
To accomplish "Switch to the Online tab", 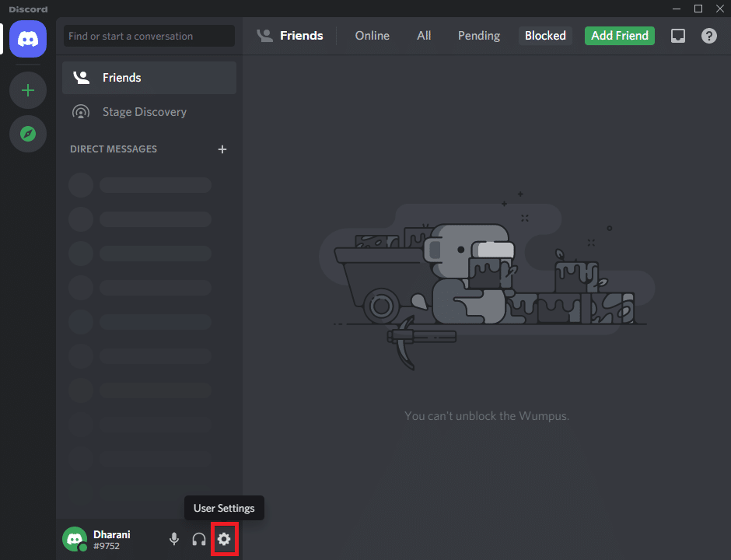I will 372,36.
